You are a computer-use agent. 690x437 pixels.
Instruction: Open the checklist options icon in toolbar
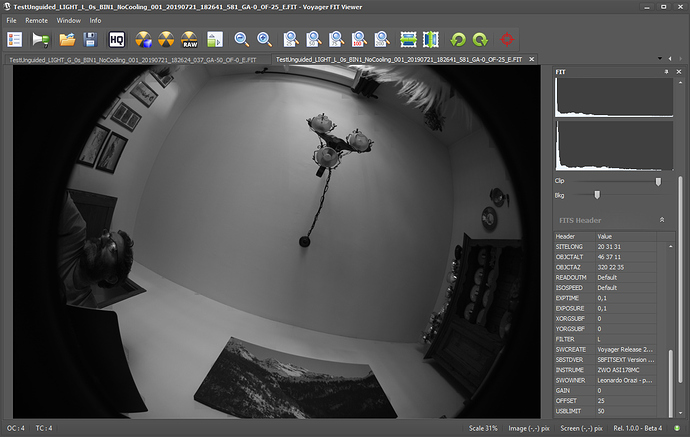(15, 40)
